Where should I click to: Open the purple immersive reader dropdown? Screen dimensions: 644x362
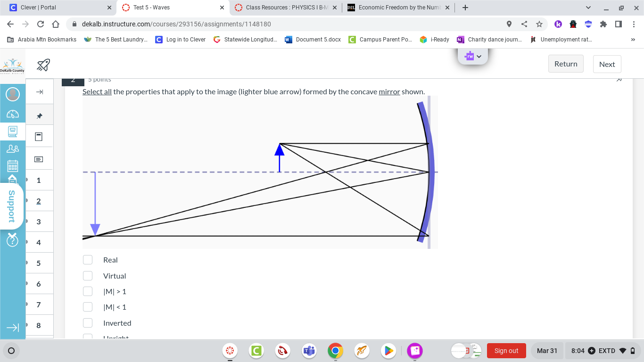tap(472, 56)
